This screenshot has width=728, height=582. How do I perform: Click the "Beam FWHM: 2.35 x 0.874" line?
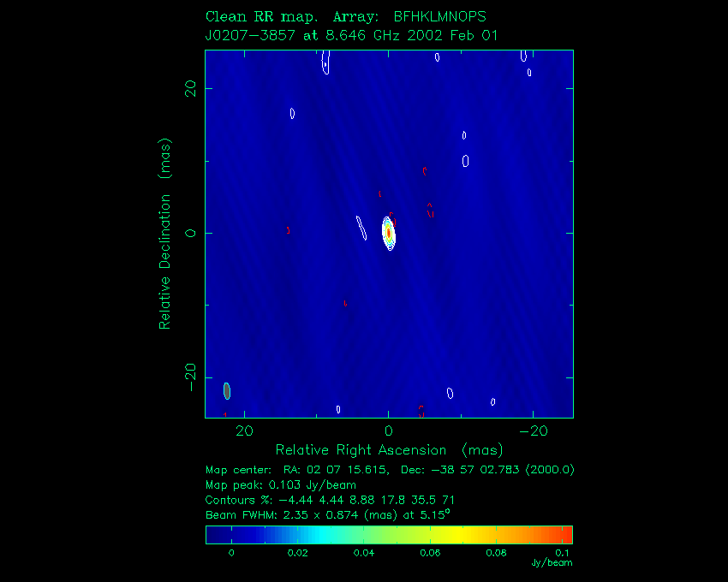tap(327, 514)
